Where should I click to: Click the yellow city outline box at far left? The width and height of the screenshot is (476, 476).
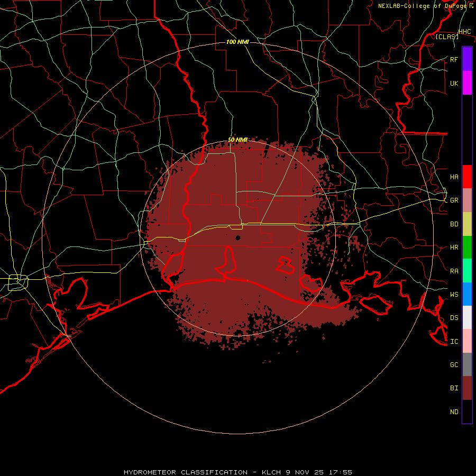click(18, 282)
